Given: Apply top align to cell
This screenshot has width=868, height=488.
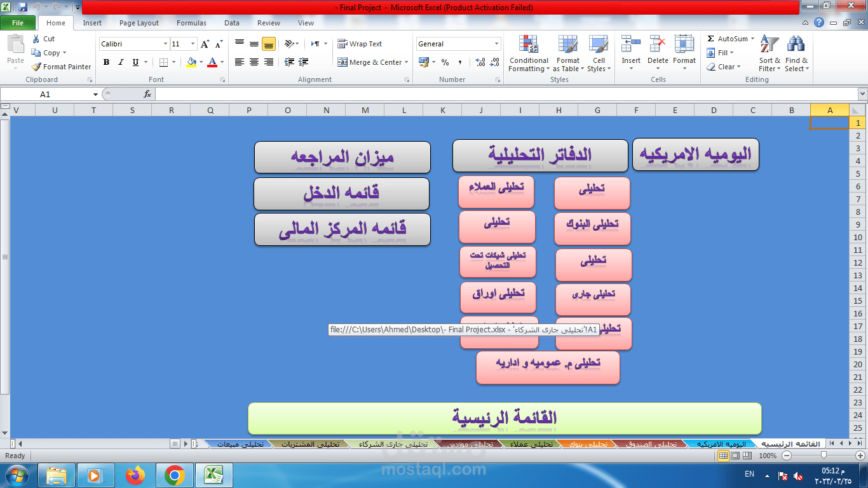Looking at the screenshot, I should point(240,44).
